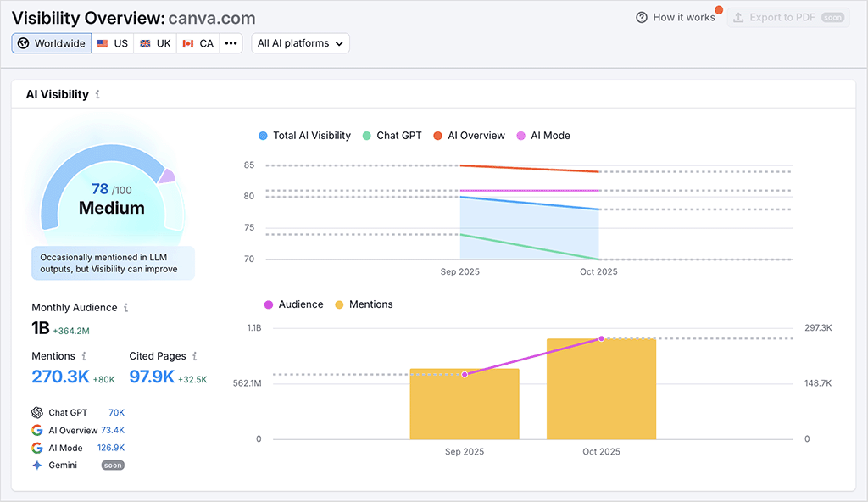
Task: Select the Chat GPT platform icon
Action: [x=36, y=412]
